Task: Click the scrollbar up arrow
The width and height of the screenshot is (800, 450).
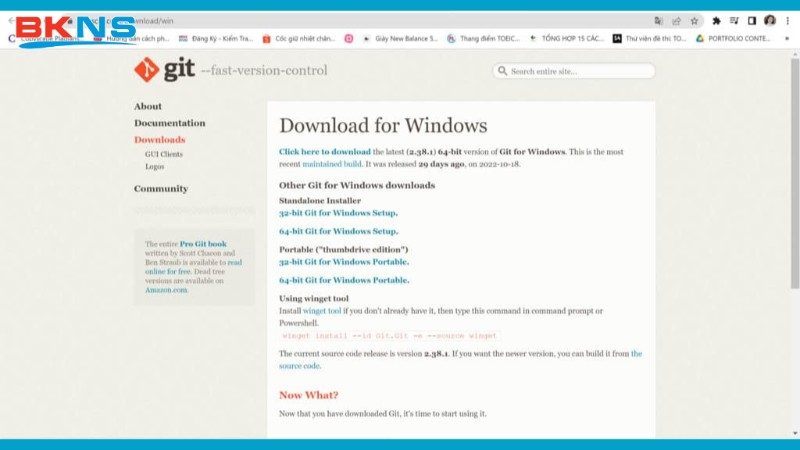Action: click(x=795, y=54)
